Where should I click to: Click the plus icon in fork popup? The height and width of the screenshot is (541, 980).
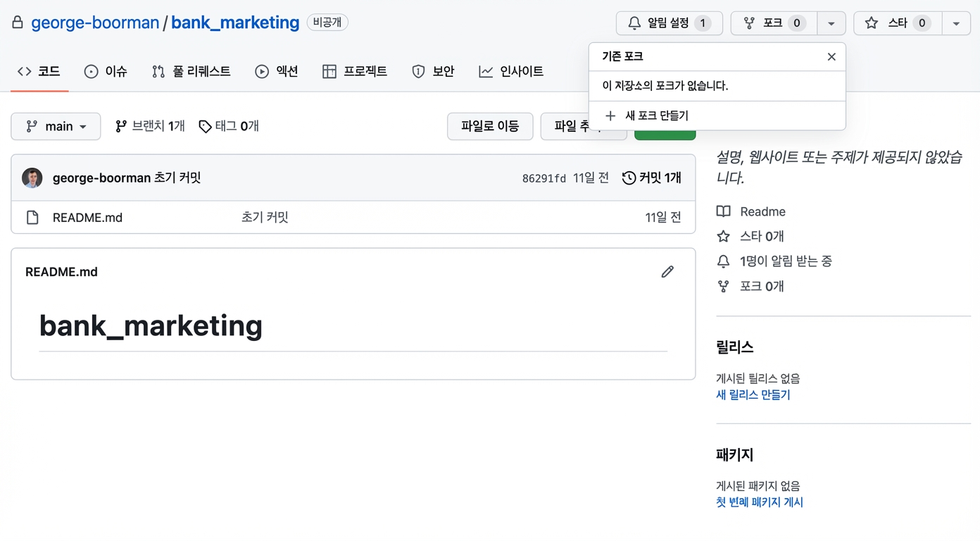point(610,116)
